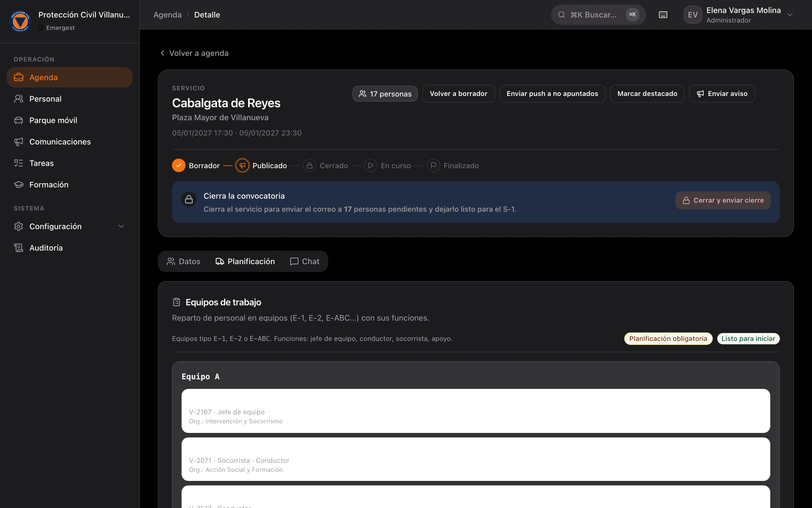Click the Publicado megaphone step icon

tap(242, 165)
